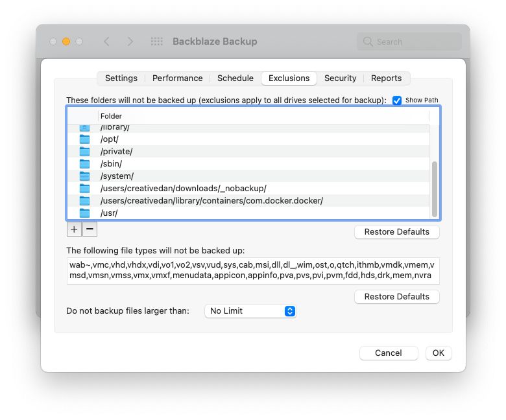Switch to the Settings tab

tap(121, 78)
